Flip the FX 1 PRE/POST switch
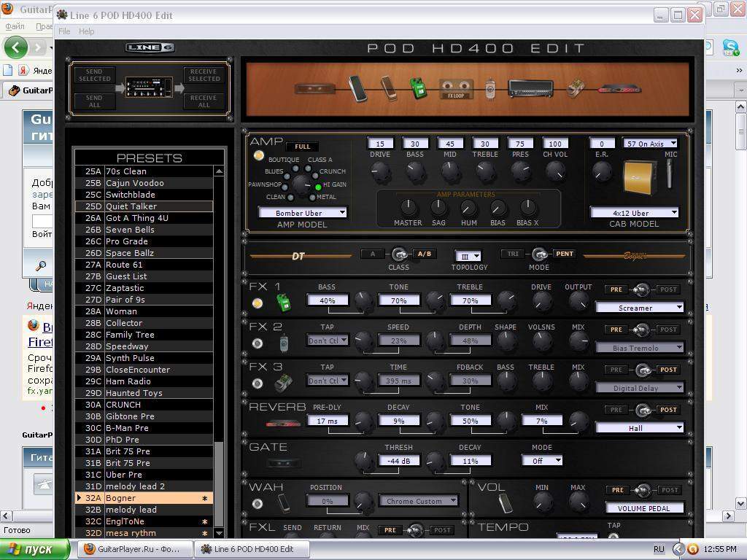The height and width of the screenshot is (560, 747). click(x=641, y=289)
